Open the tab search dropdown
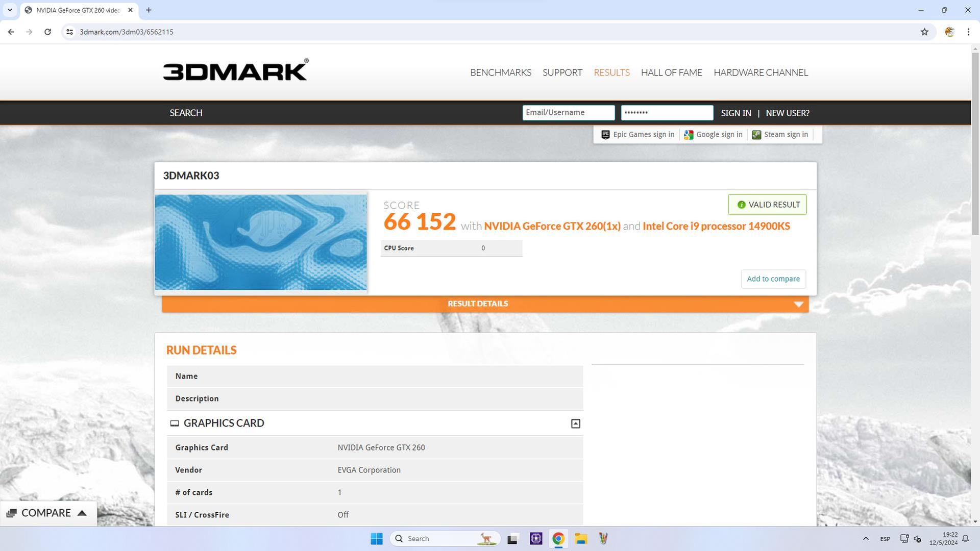 click(9, 10)
